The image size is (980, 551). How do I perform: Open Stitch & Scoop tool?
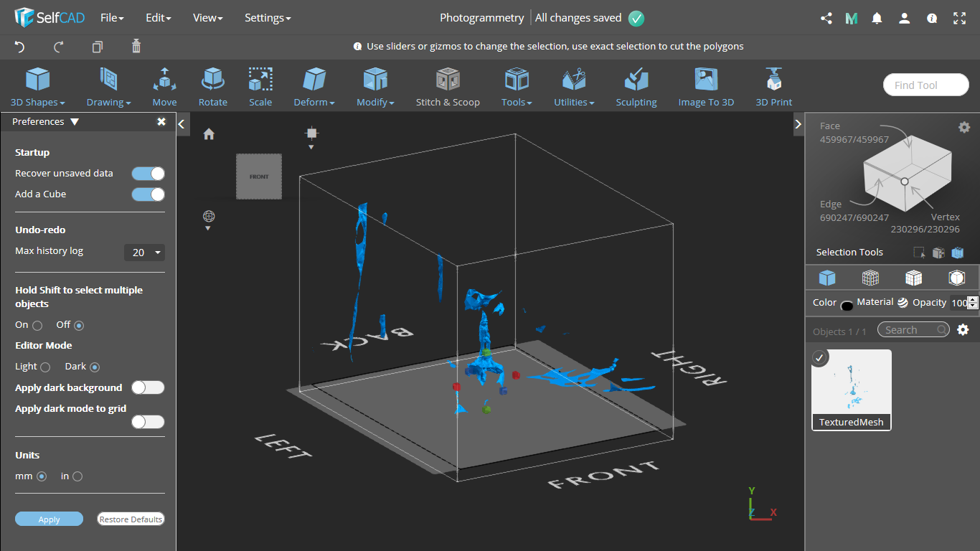click(448, 87)
